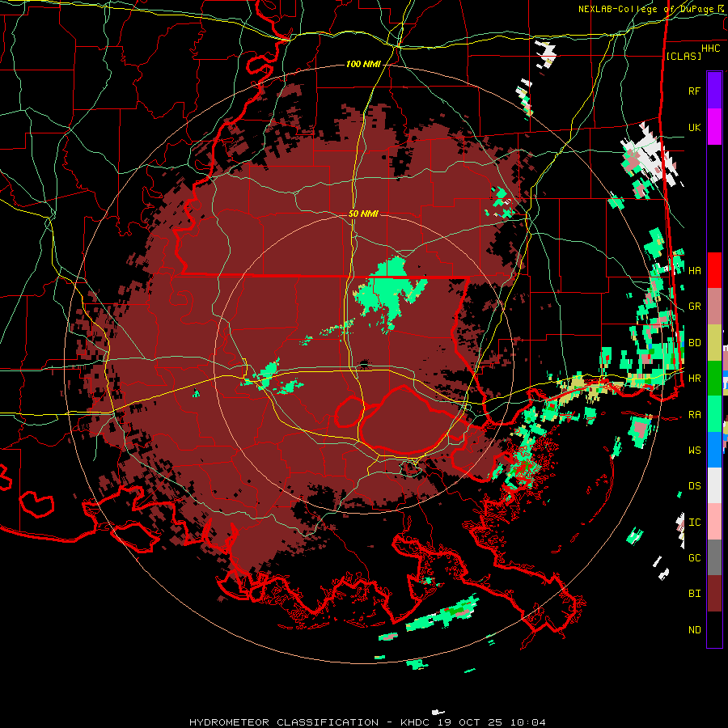728x728 pixels.
Task: Click the UK legend label
Action: tap(694, 127)
